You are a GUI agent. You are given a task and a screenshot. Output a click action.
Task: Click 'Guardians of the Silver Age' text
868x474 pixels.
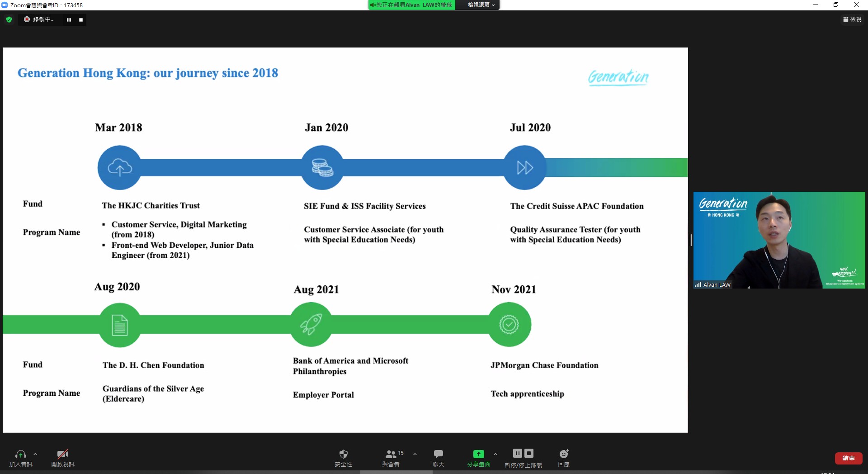pos(153,389)
